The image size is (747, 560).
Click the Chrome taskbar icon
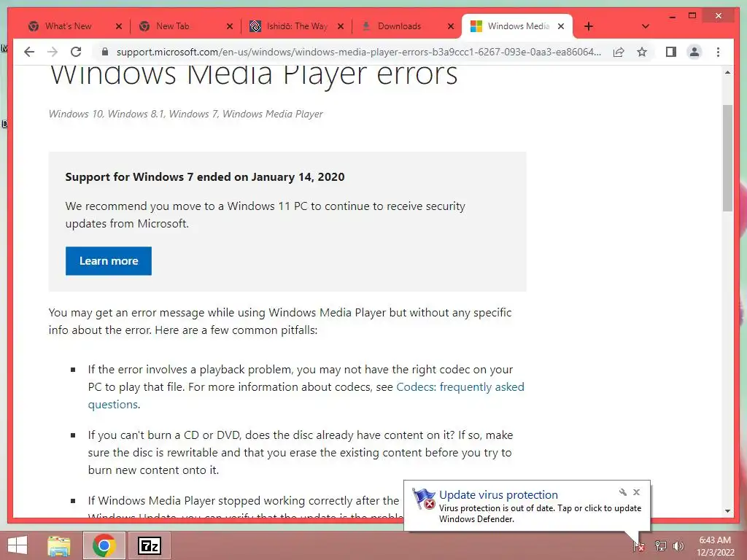tap(104, 545)
